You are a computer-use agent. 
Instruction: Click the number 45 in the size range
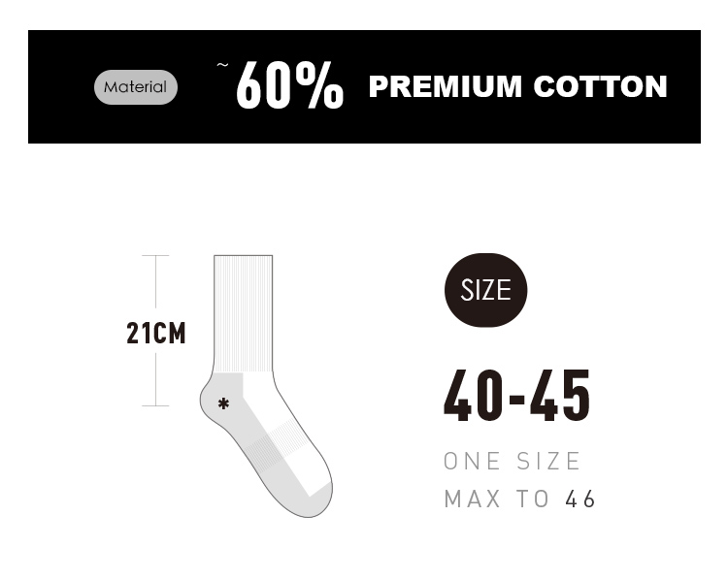(x=561, y=397)
